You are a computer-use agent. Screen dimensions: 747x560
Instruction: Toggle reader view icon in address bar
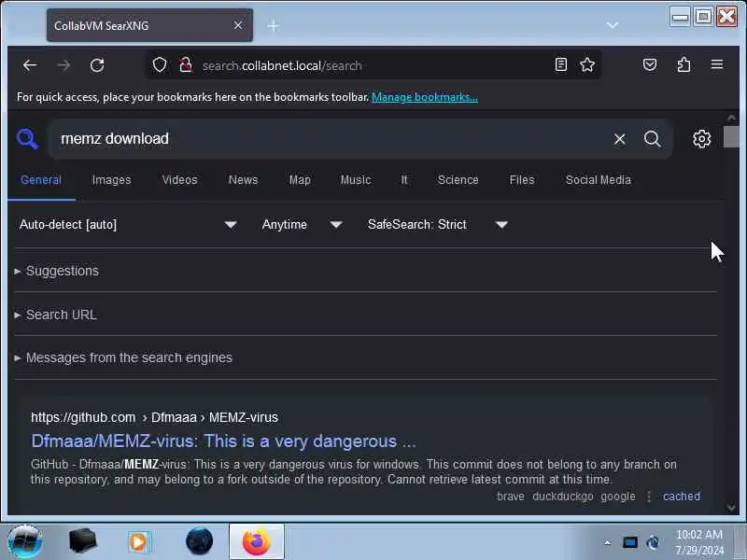(561, 64)
